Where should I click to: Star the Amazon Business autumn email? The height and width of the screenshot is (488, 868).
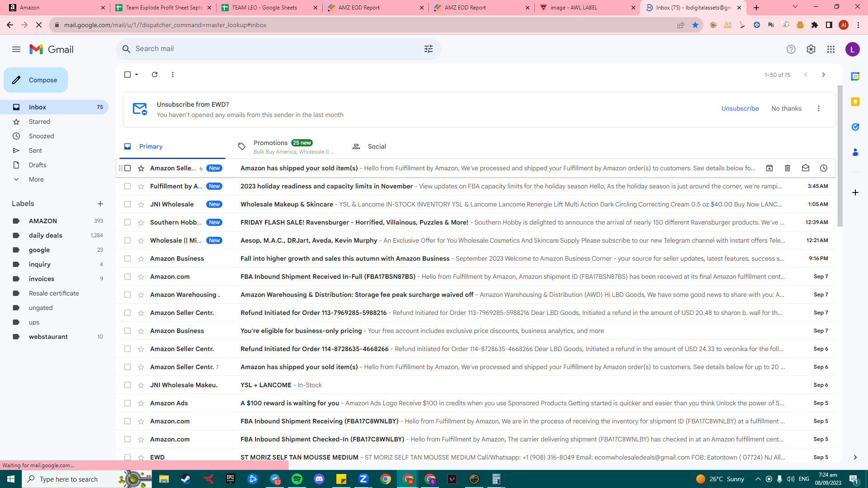[141, 258]
